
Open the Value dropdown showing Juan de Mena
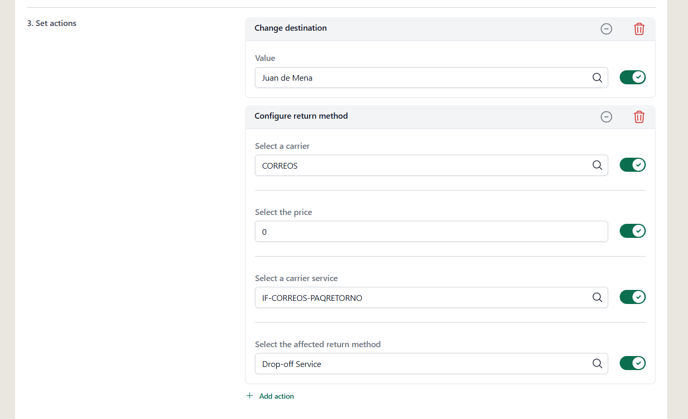[x=431, y=78]
